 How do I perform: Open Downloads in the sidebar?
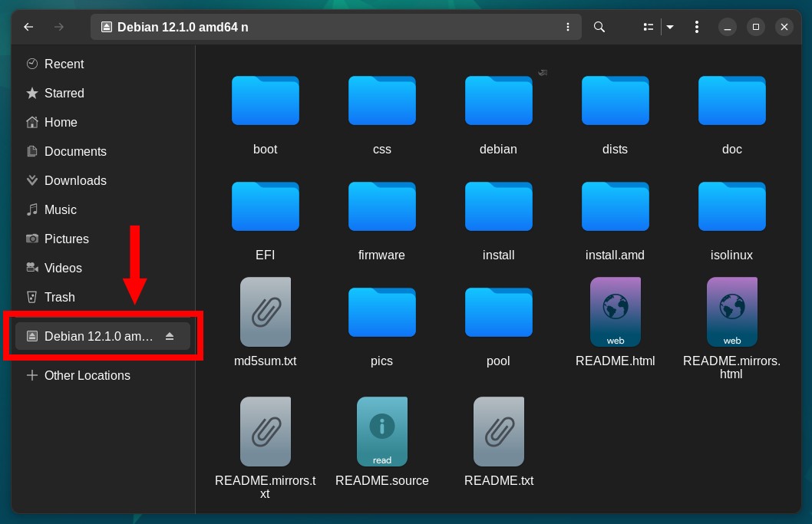103,180
